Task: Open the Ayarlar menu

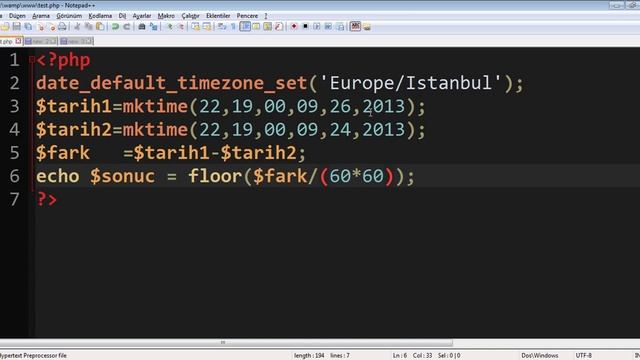Action: (x=142, y=16)
